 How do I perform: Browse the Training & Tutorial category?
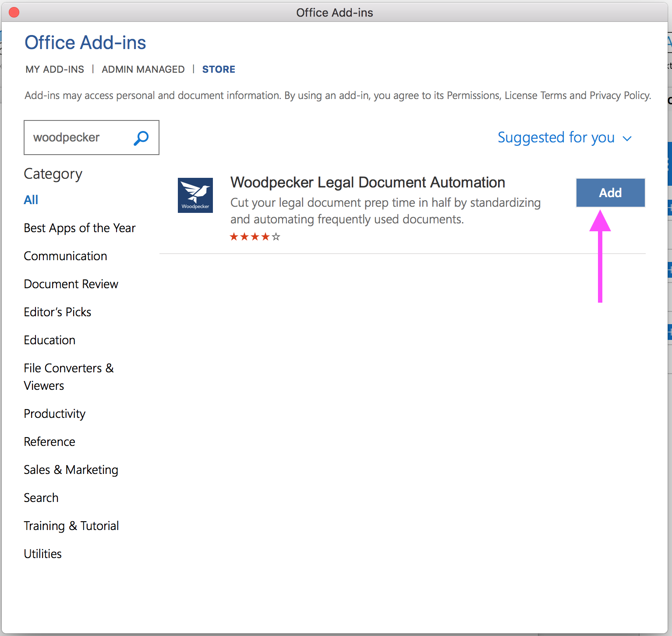coord(71,526)
